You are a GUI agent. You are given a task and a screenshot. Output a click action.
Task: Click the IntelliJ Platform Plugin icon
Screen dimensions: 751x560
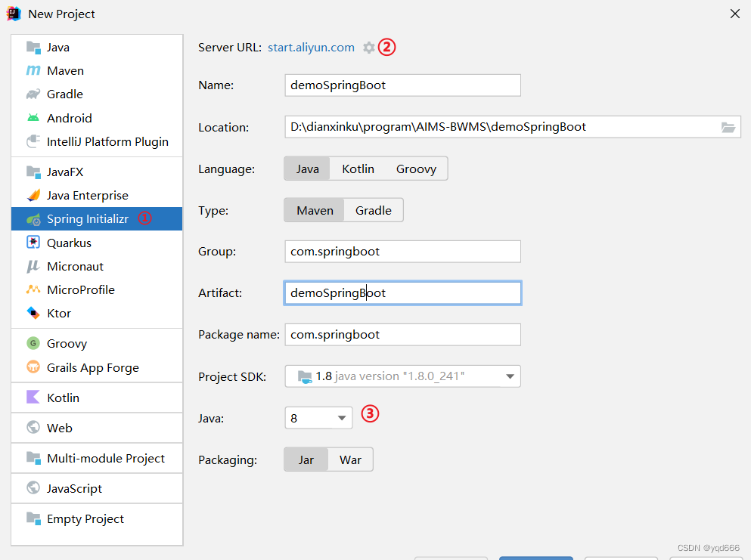click(33, 141)
